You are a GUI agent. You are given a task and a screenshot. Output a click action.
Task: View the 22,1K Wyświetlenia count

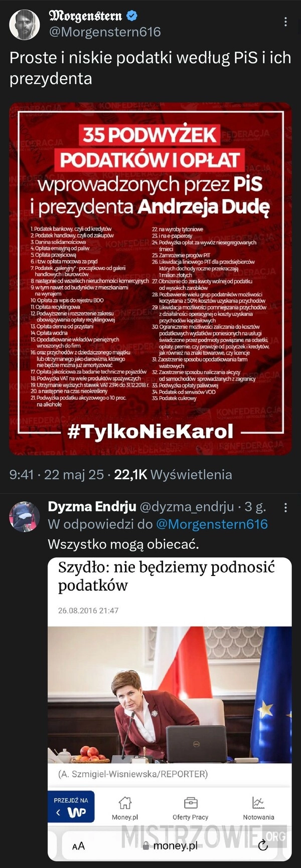click(x=173, y=474)
